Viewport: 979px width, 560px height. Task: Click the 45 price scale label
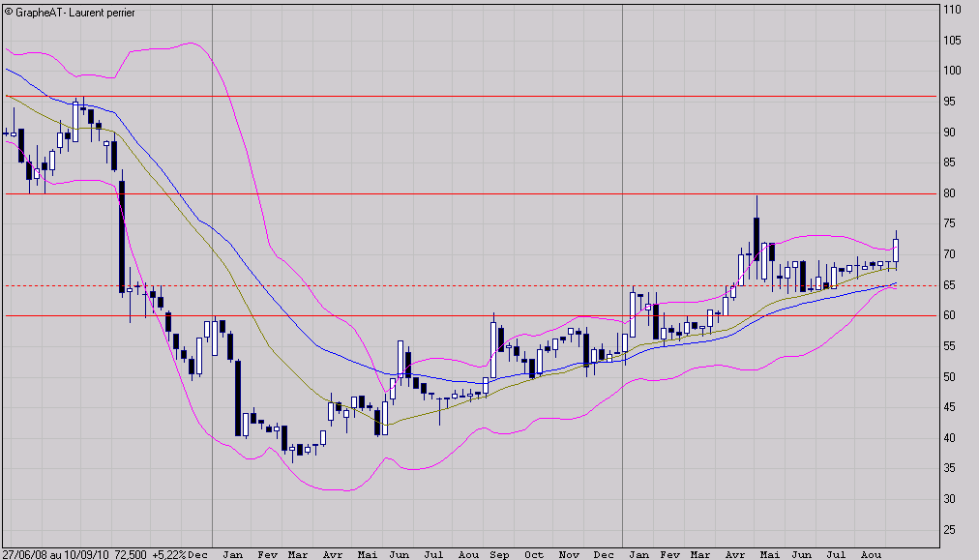[x=949, y=407]
